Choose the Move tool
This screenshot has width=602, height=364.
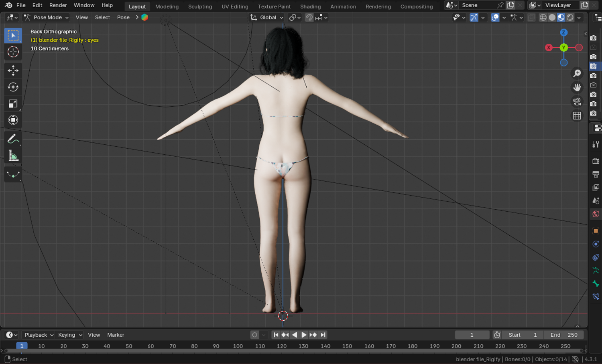point(13,71)
